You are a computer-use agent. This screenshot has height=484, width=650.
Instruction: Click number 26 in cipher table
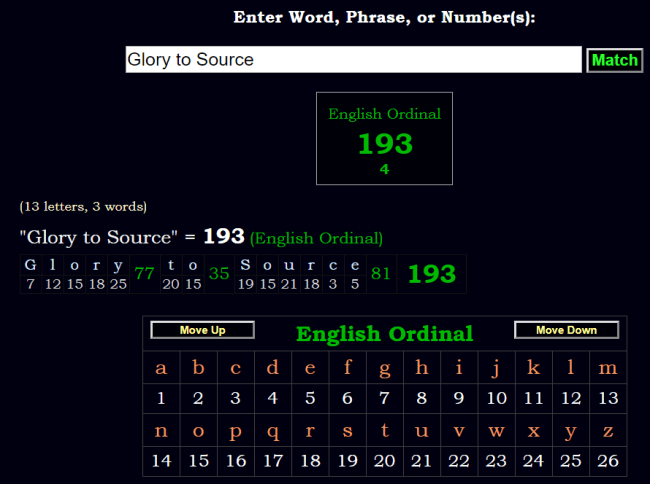(607, 461)
